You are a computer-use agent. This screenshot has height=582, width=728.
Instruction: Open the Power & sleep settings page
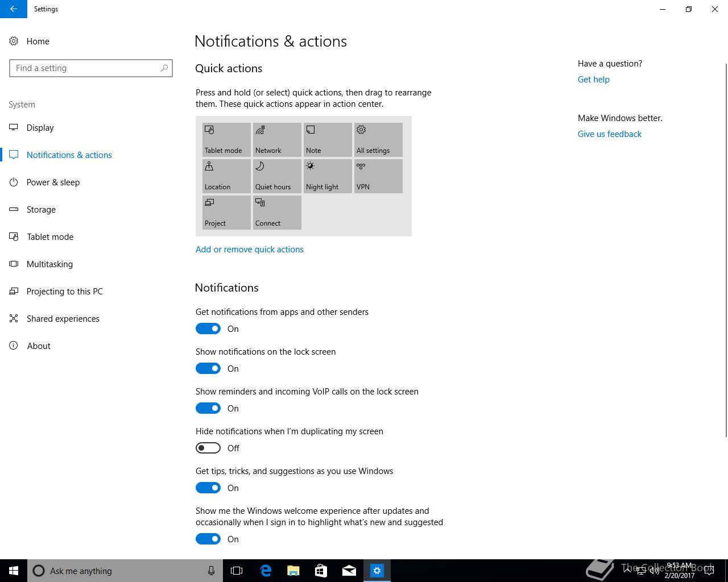point(91,182)
